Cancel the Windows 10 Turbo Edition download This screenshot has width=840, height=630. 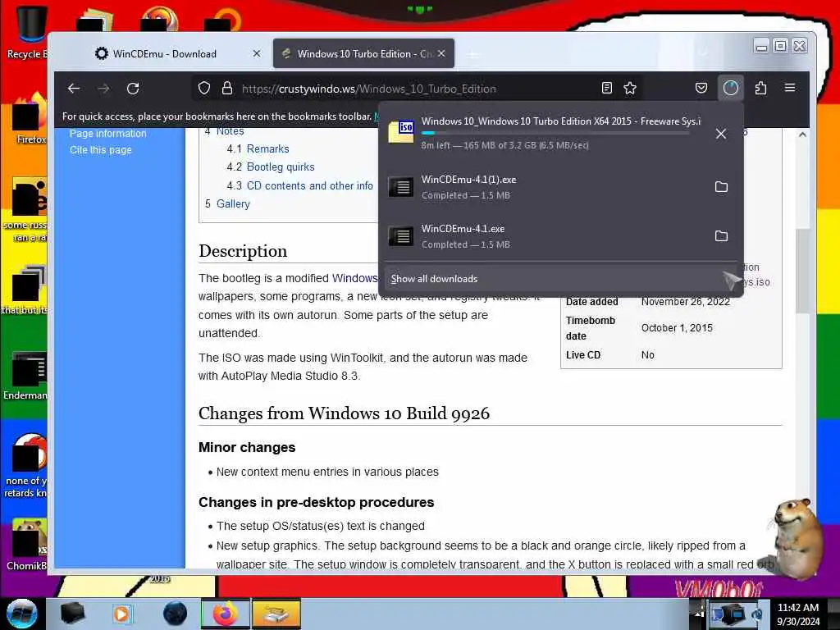721,134
